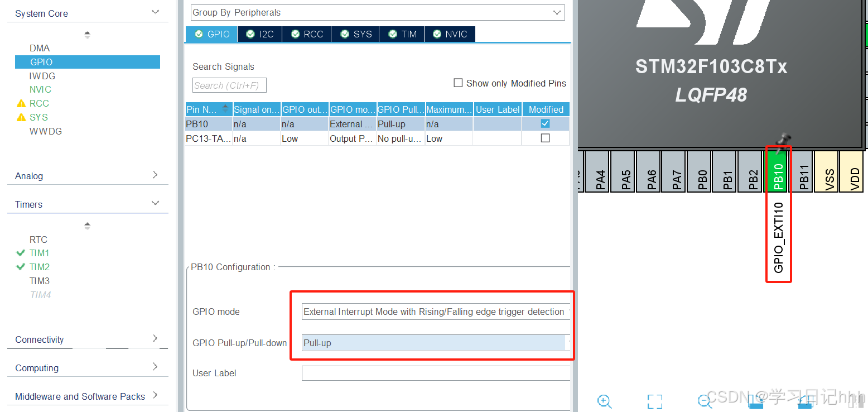Select TIM3 under Timers
868x412 pixels.
coord(40,281)
